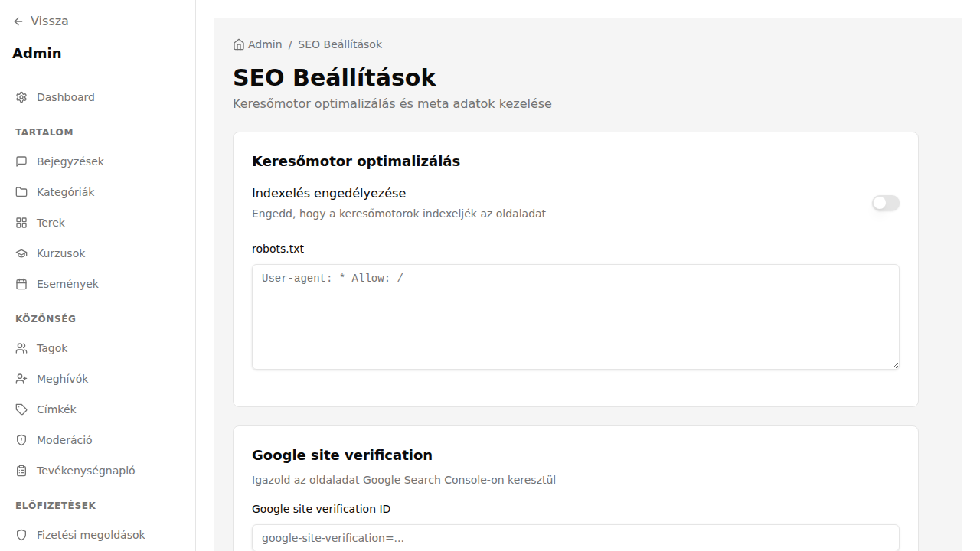Click the Dashboard gear icon
The height and width of the screenshot is (551, 980).
(x=21, y=97)
